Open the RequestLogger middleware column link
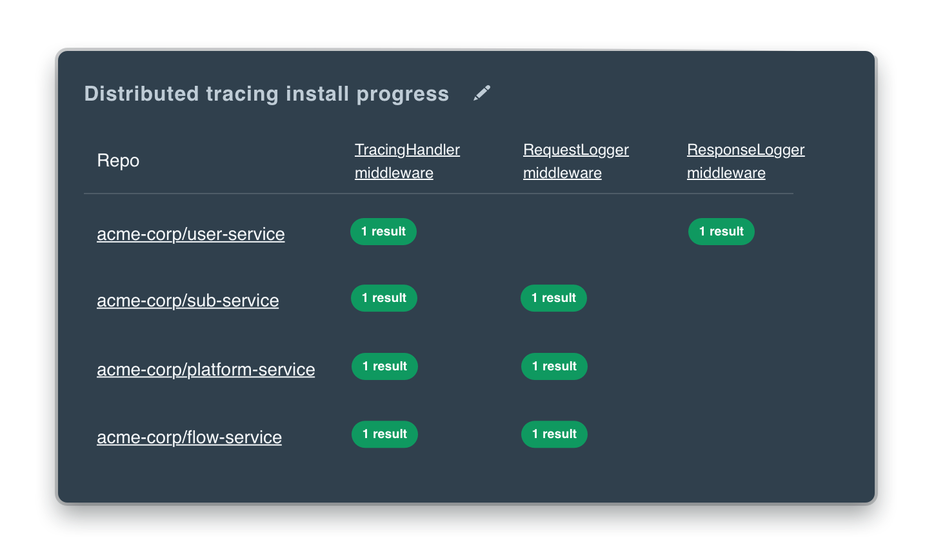Screen dimensions: 936x560 point(575,161)
